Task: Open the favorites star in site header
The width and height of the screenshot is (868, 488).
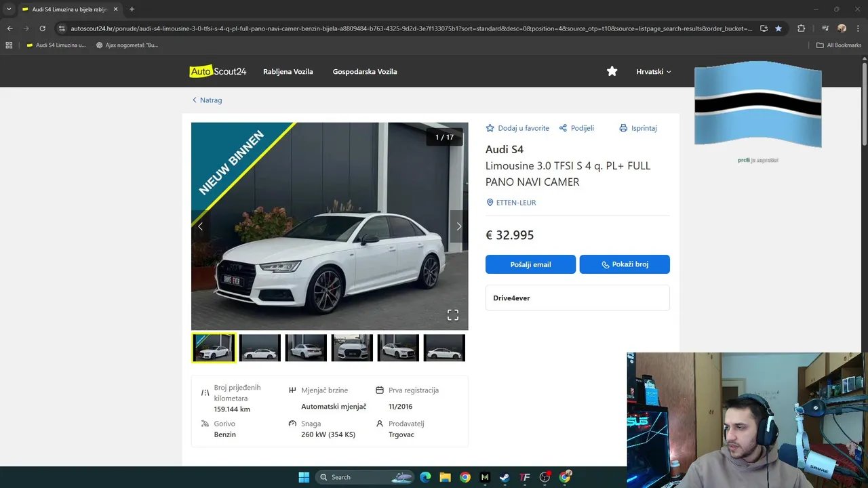Action: pos(612,71)
